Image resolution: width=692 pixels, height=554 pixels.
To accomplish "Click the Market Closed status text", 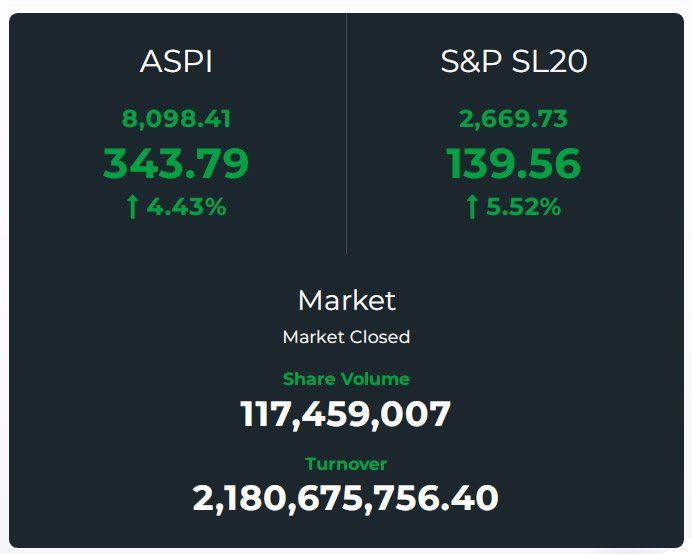I will [x=346, y=337].
